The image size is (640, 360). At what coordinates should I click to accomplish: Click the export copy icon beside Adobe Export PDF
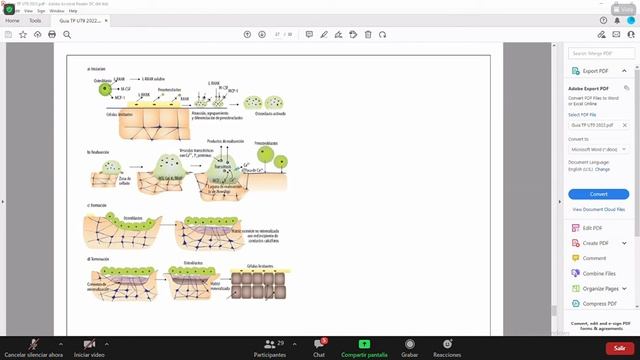pyautogui.click(x=627, y=88)
